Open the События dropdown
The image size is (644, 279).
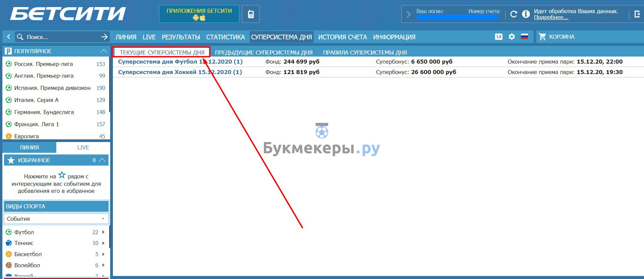[56, 219]
